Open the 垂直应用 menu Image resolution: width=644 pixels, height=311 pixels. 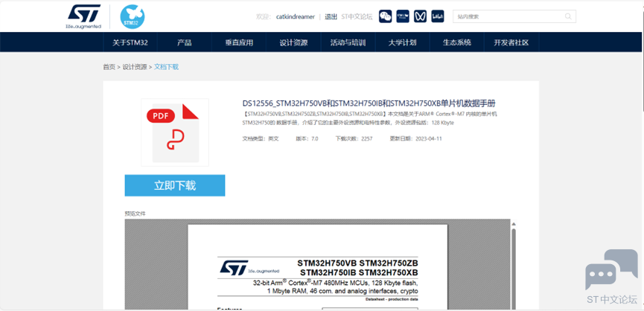pos(239,42)
